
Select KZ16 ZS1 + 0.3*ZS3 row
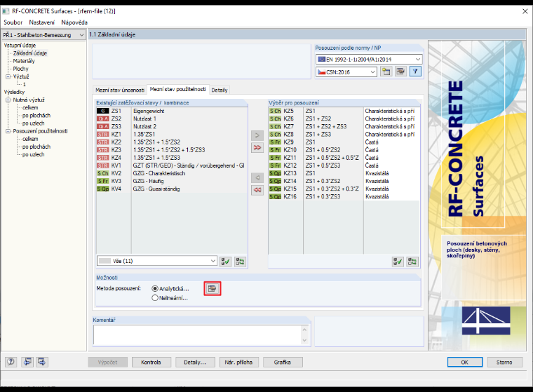[344, 197]
